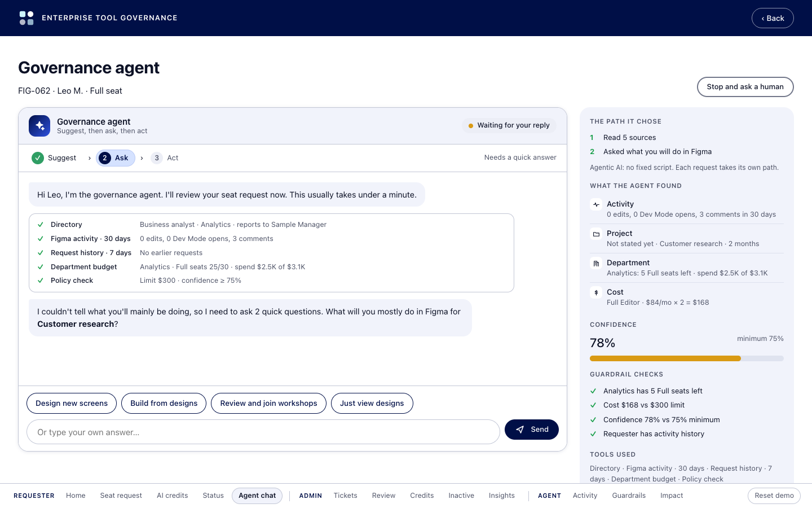Image resolution: width=812 pixels, height=508 pixels.
Task: Click the 78% confidence value
Action: point(602,343)
